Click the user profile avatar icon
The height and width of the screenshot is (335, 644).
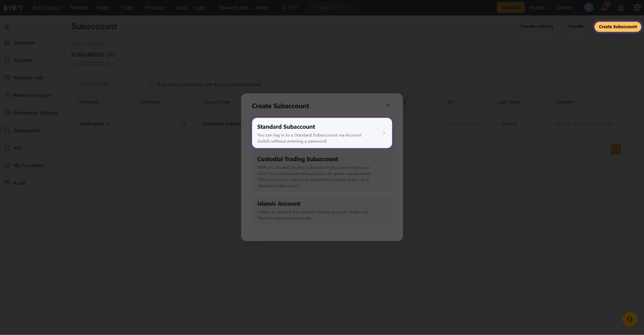[589, 8]
